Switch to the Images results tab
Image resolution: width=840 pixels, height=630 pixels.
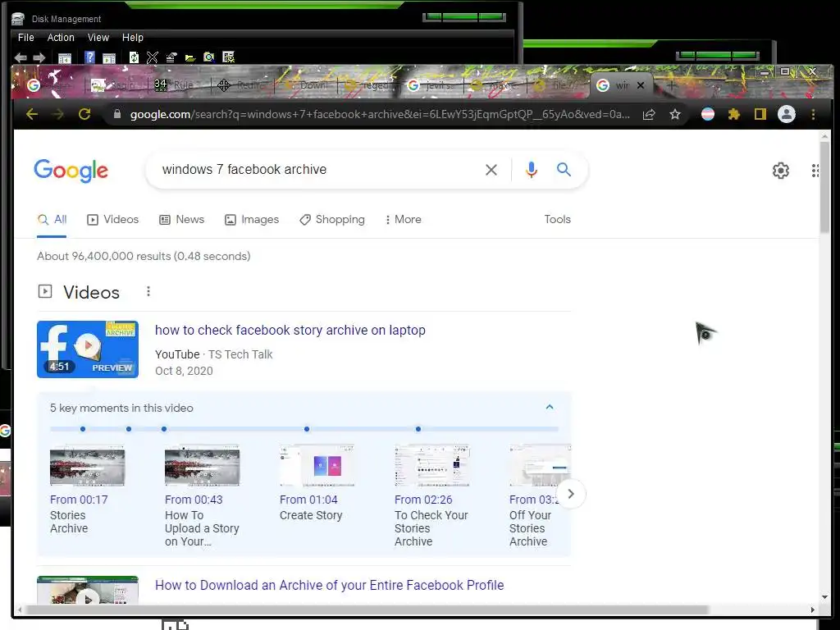[x=252, y=219]
